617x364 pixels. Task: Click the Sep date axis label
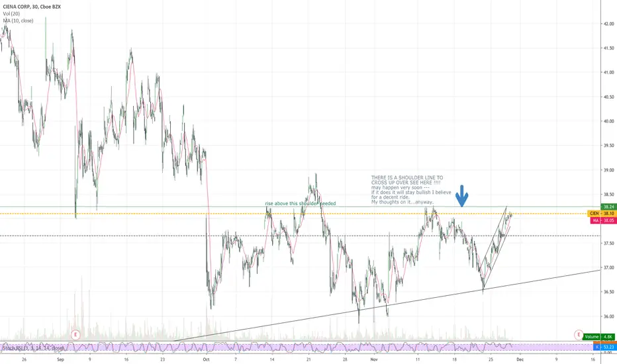tap(60, 359)
